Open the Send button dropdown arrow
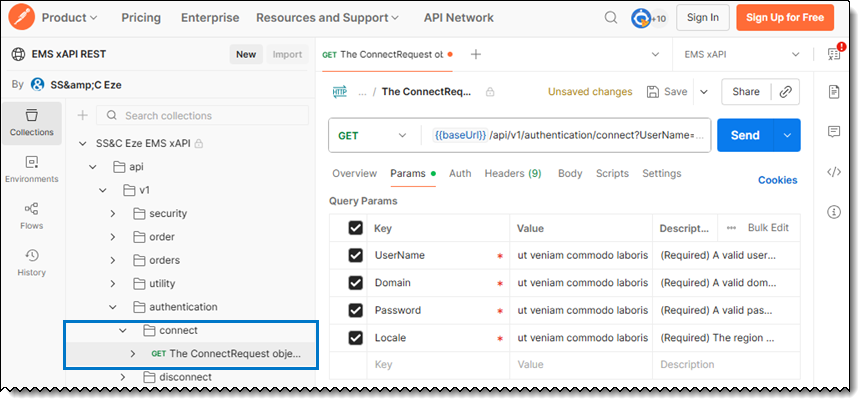This screenshot has width=865, height=408. click(787, 135)
